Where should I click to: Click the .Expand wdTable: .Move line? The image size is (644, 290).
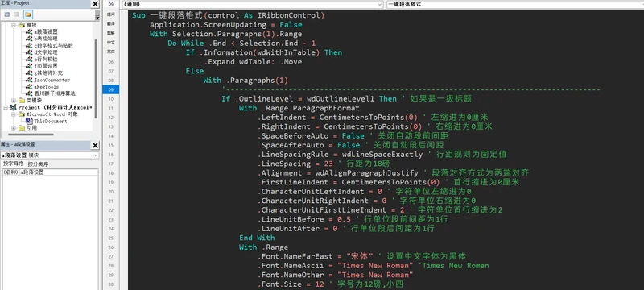[253, 62]
